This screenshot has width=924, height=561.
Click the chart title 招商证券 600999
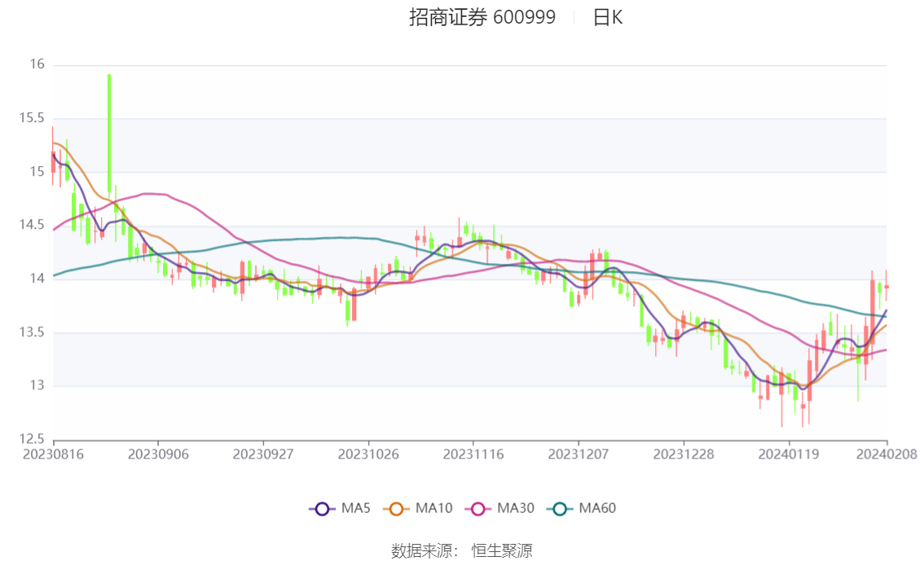[x=482, y=17]
